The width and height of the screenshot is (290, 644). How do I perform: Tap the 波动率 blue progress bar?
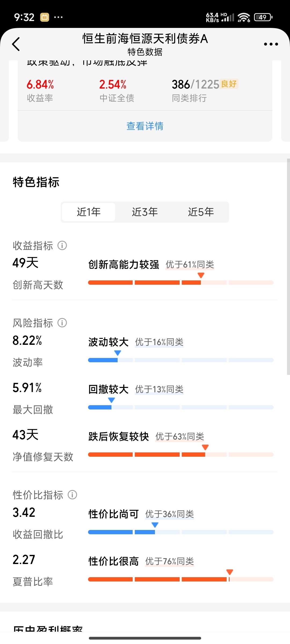[181, 360]
